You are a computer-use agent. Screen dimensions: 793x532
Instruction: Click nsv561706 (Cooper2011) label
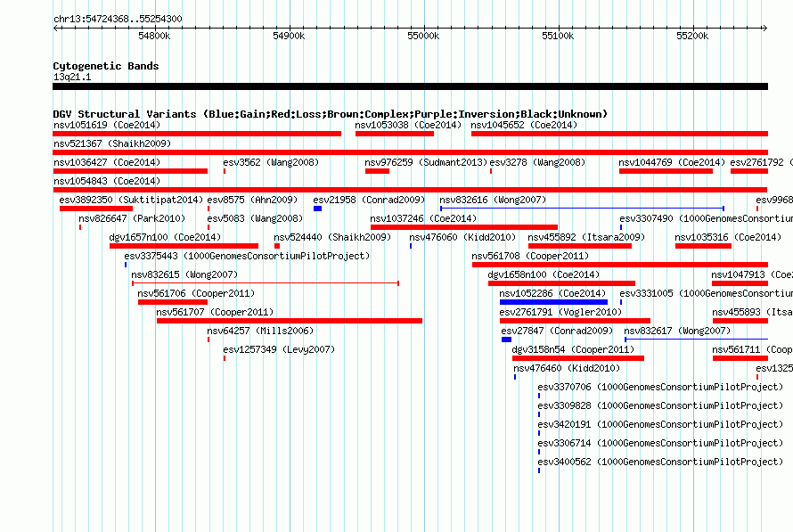[x=196, y=293]
